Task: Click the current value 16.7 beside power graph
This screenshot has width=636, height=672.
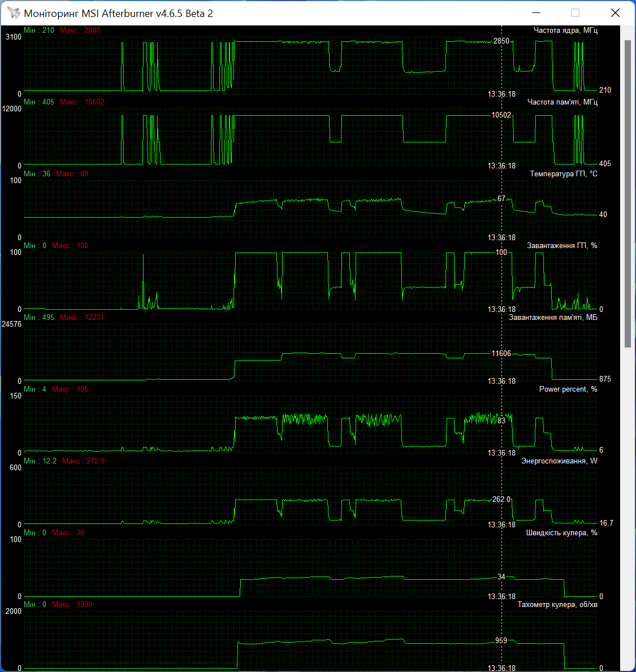Action: click(606, 523)
